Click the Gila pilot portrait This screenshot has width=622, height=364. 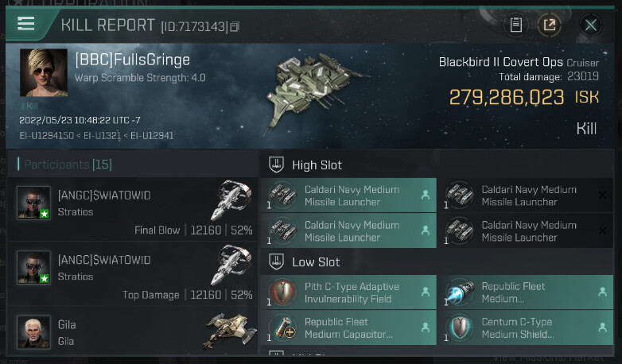(34, 331)
